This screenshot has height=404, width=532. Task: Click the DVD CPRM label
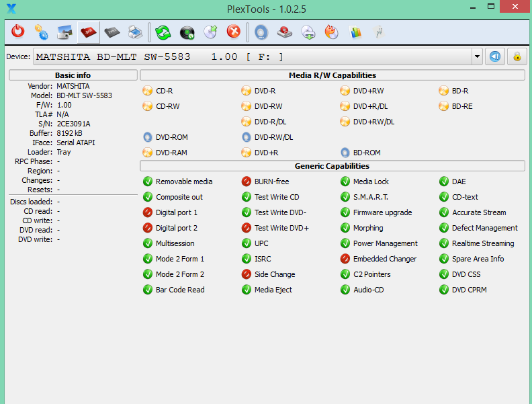click(470, 290)
